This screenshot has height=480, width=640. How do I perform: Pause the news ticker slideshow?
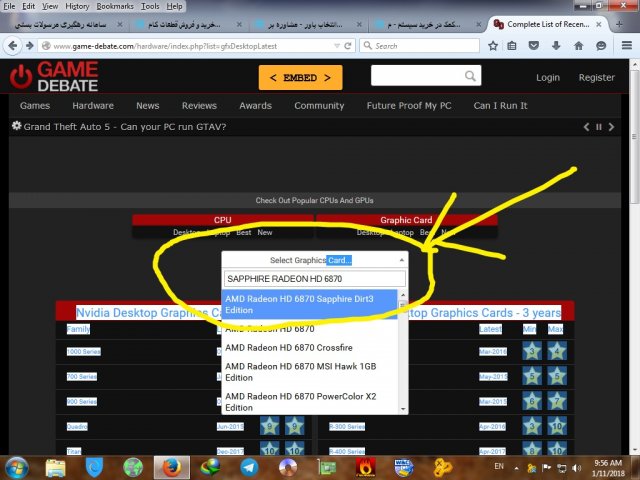click(599, 127)
